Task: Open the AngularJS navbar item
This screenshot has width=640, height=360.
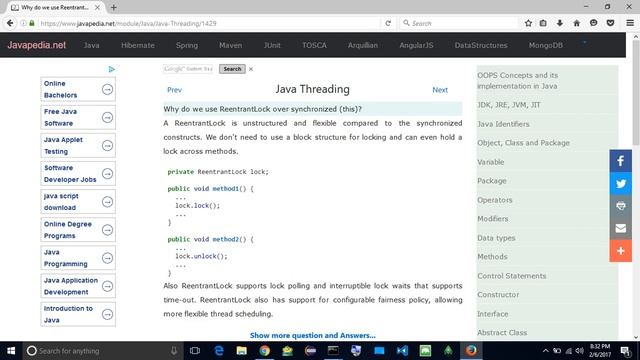Action: tap(416, 45)
